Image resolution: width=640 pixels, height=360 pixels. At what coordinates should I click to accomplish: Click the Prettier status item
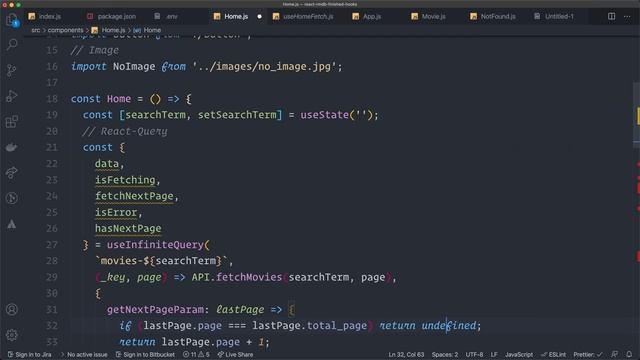click(x=587, y=354)
